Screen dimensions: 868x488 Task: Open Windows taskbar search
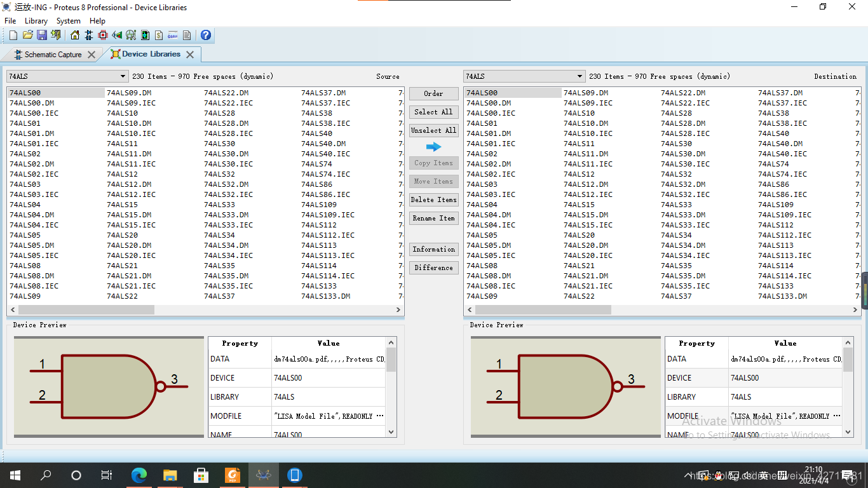(46, 475)
